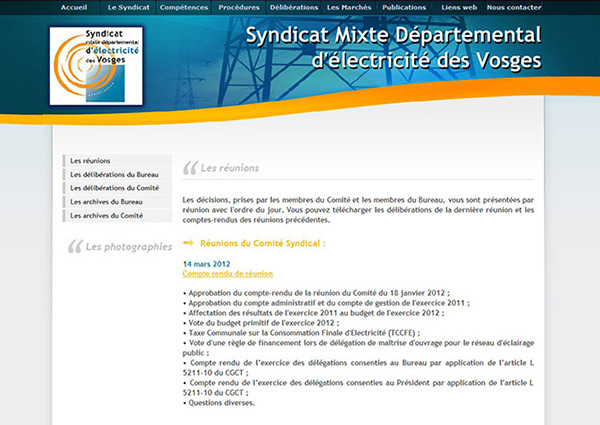Open Les archives du Bureau
This screenshot has width=600, height=425.
click(x=117, y=202)
